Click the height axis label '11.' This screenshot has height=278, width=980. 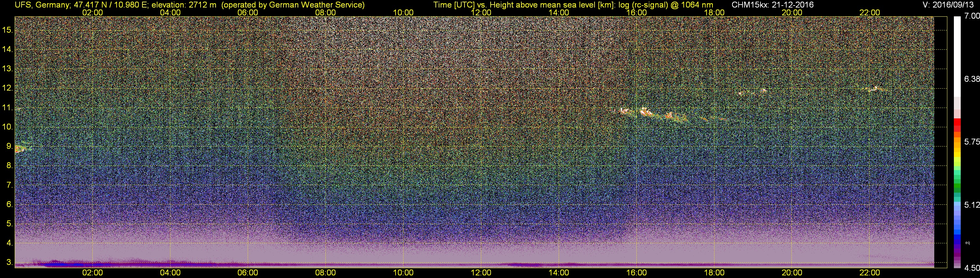8,108
